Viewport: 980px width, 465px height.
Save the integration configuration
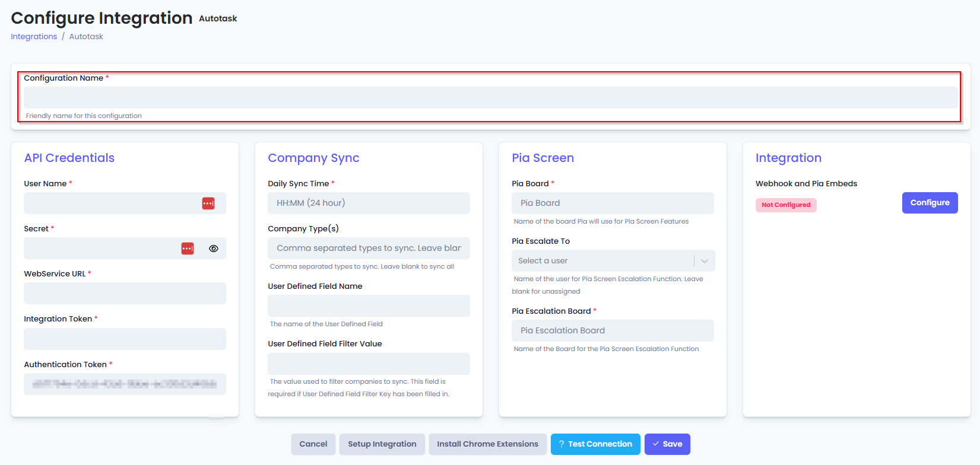click(x=667, y=444)
